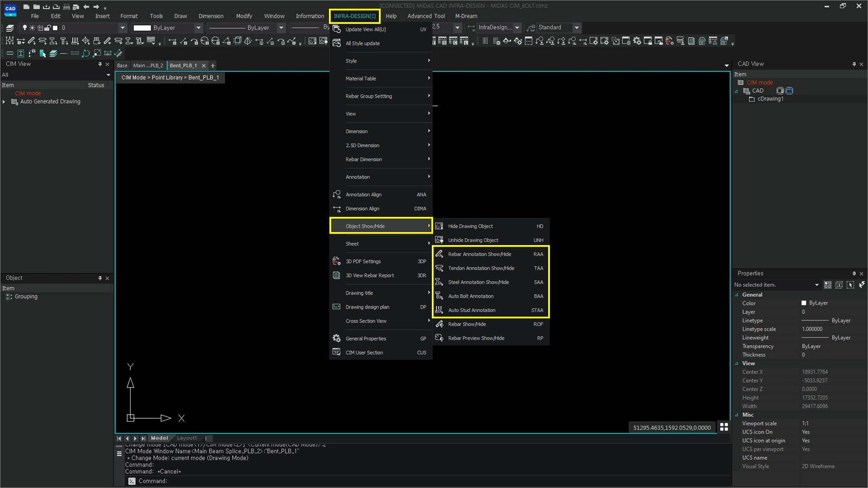Click the General Properties gear icon
868x488 pixels.
pos(336,338)
